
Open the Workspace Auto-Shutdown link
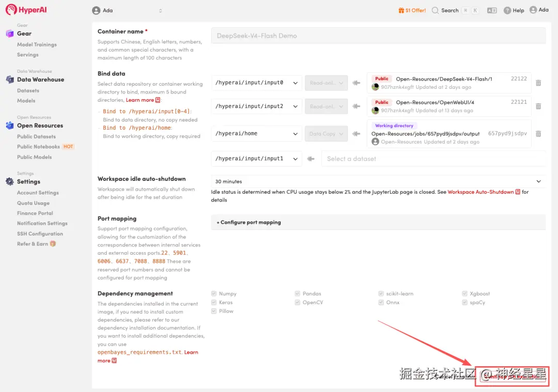[x=481, y=192]
